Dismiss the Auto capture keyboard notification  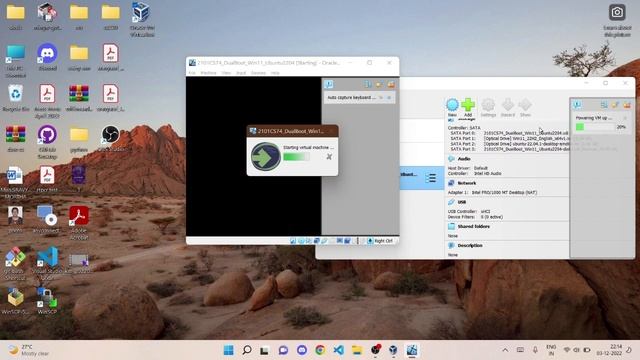point(389,98)
